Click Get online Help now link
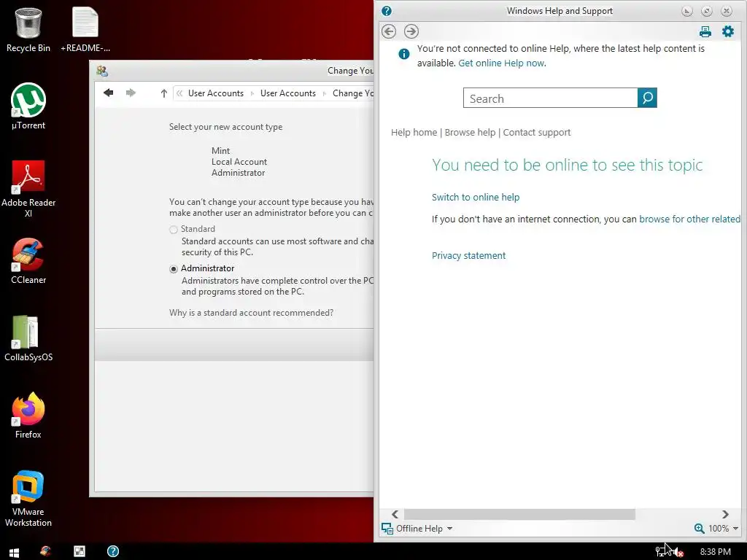747x560 pixels. click(502, 63)
